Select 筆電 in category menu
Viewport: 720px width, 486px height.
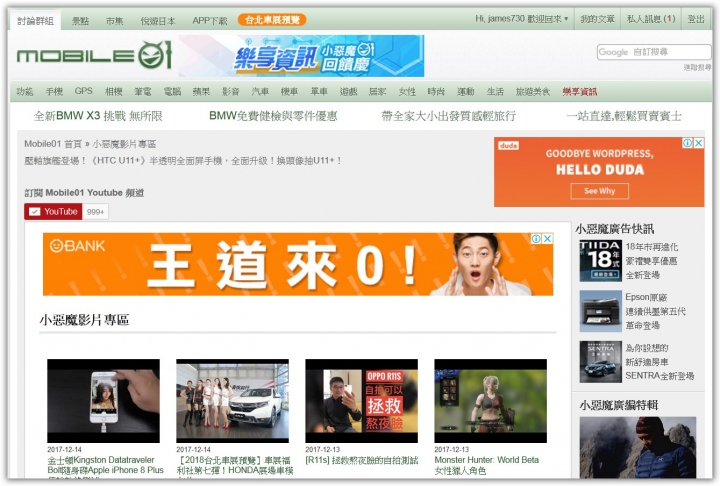click(x=143, y=91)
